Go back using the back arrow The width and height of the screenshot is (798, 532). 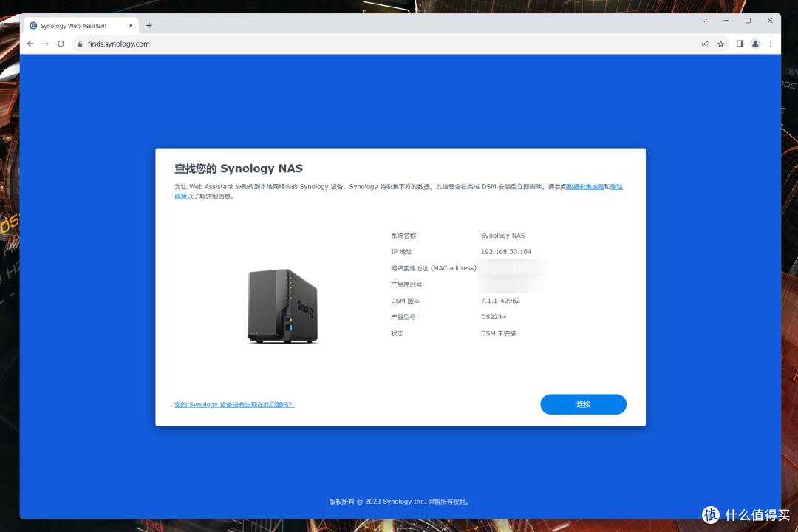click(30, 44)
